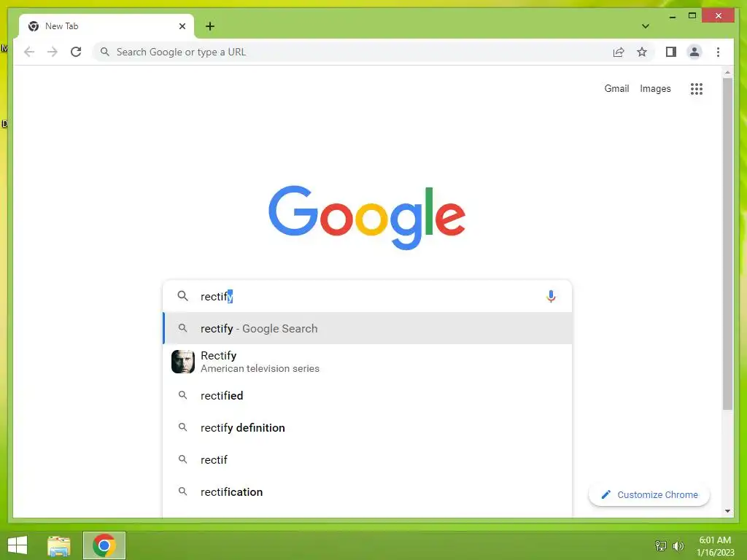Open the Windows Start menu
747x560 pixels.
tap(18, 545)
